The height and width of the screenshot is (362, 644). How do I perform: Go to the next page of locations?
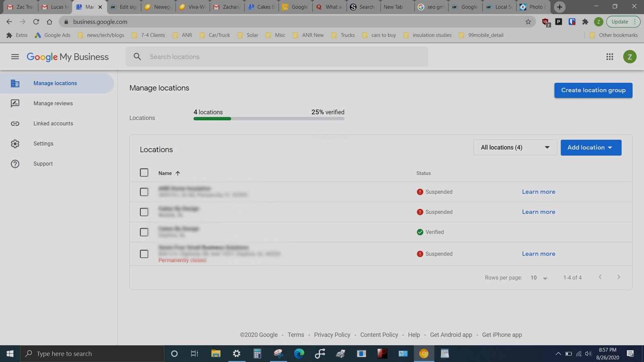(x=619, y=277)
